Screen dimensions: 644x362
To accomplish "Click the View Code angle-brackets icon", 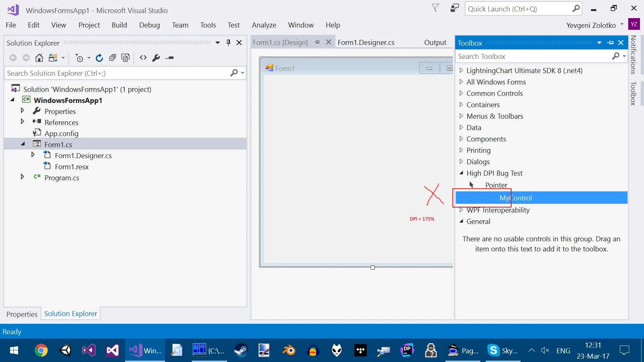I will 143,58.
